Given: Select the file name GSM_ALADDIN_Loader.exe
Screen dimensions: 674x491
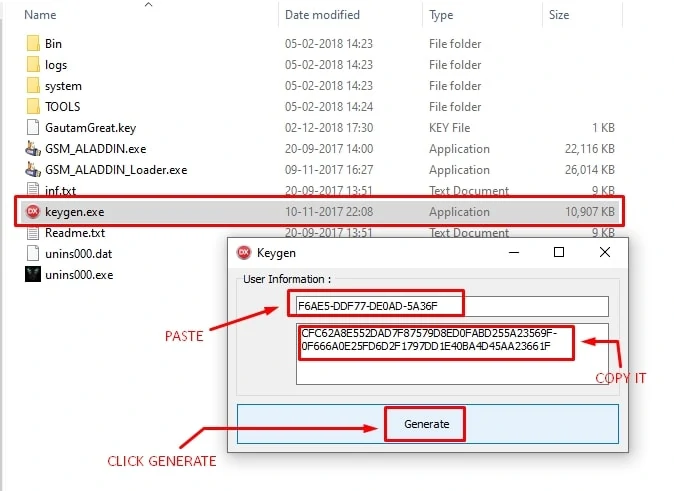Looking at the screenshot, I should pos(116,170).
